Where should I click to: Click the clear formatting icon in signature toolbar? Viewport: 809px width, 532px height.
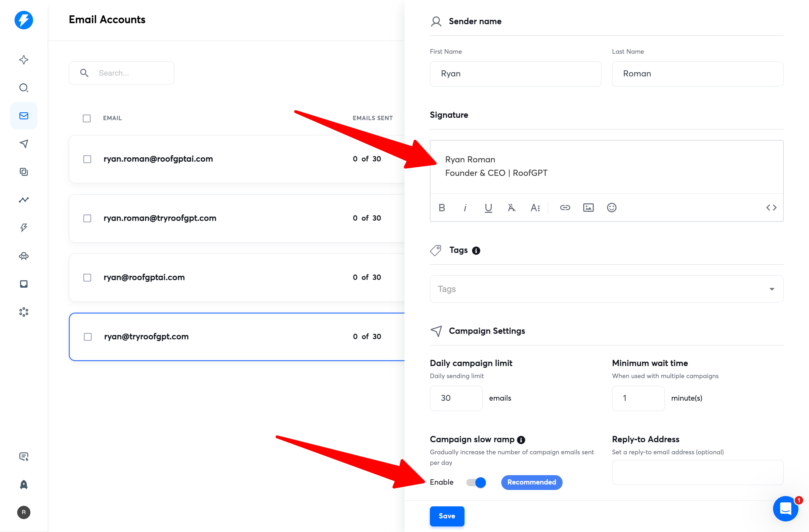[511, 207]
